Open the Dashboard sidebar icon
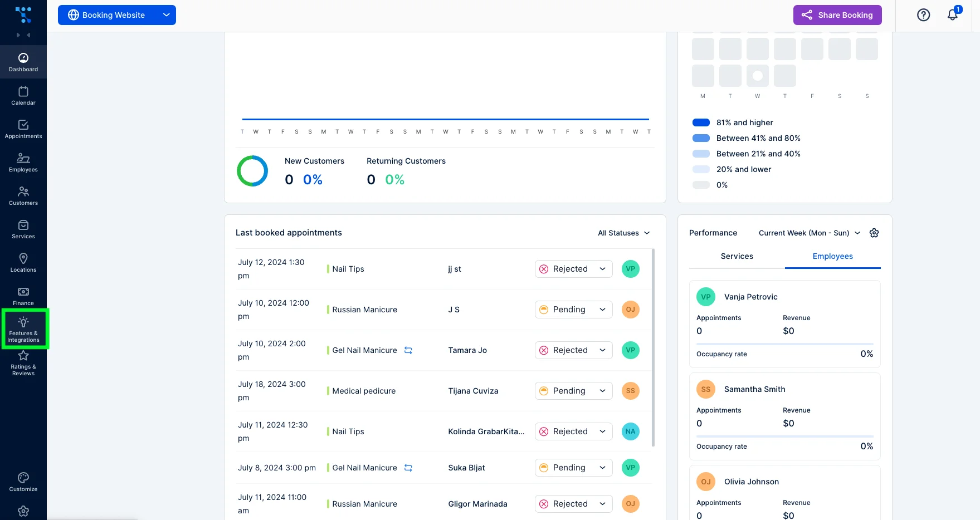The height and width of the screenshot is (520, 980). click(x=23, y=62)
